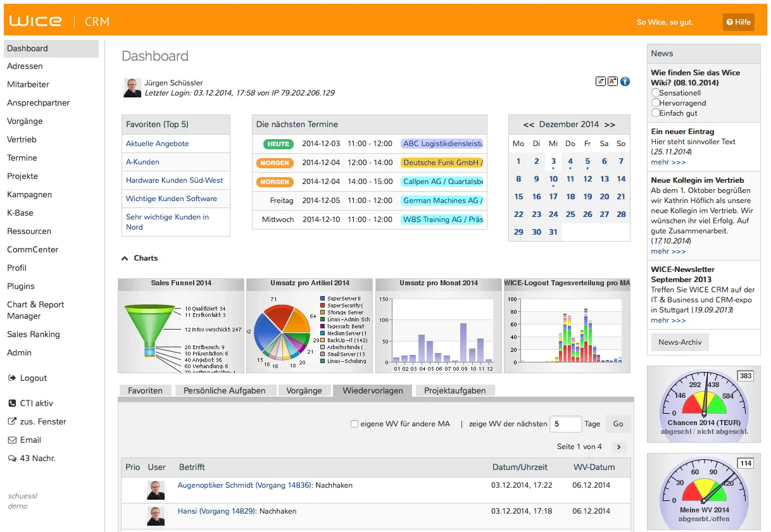
Task: Click mehr >>> under Ein neuer Eintrag
Action: click(668, 162)
